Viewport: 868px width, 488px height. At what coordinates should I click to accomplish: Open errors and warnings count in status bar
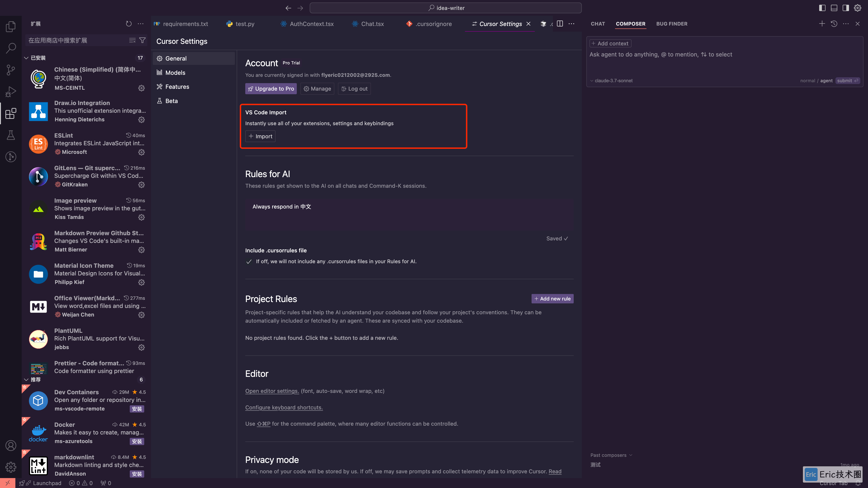(81, 483)
